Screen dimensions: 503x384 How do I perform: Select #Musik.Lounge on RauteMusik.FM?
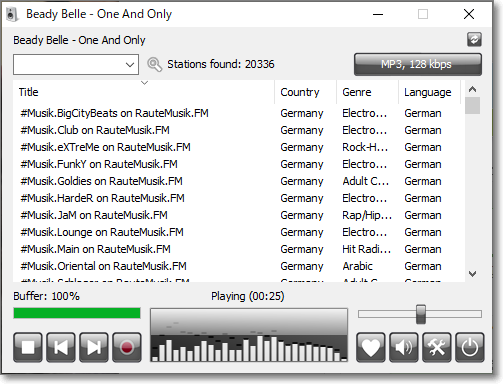click(x=102, y=232)
